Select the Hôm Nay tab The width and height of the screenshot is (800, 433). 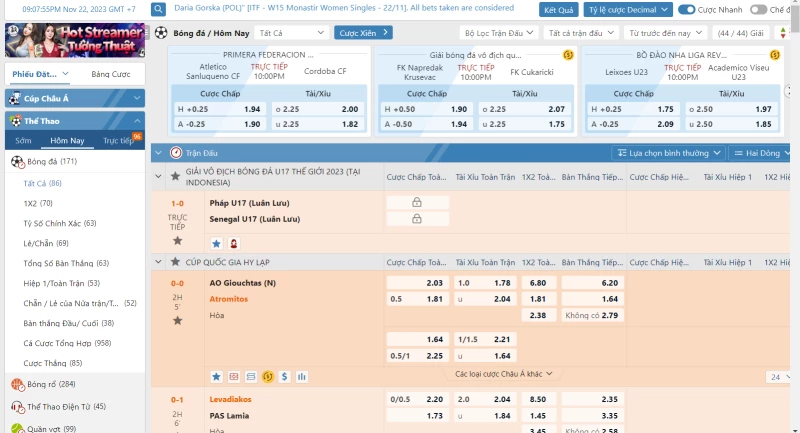[67, 140]
